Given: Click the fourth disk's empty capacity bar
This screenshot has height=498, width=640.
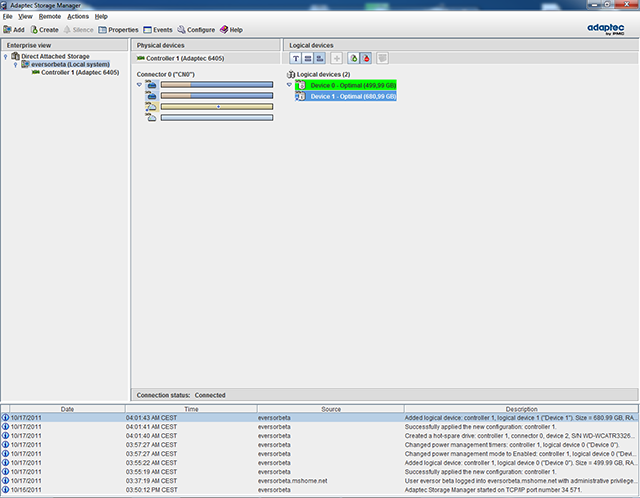Looking at the screenshot, I should [217, 118].
